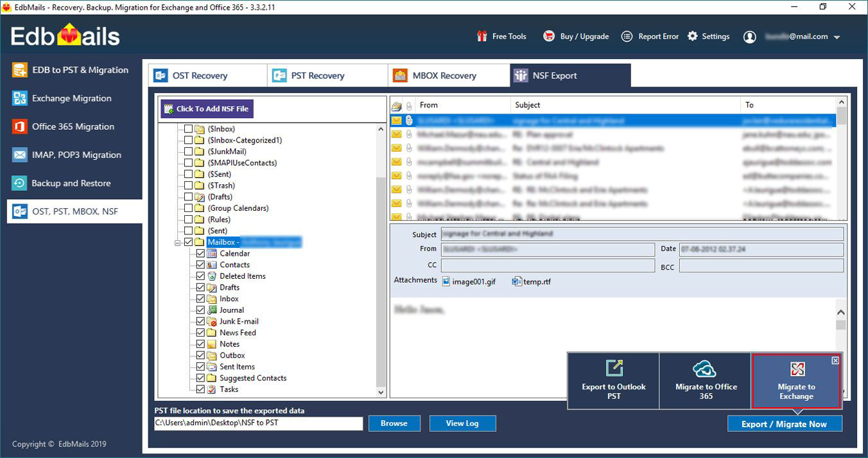
Task: Uncheck the Mailbox root checkbox
Action: coord(188,242)
